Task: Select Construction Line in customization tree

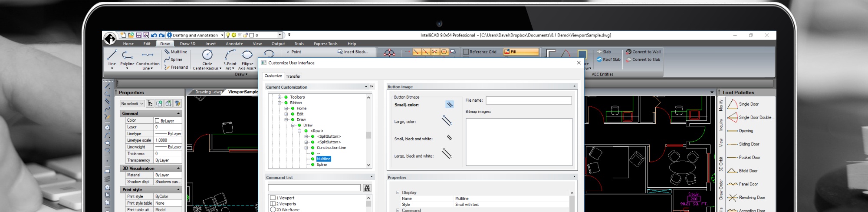Action: click(331, 148)
